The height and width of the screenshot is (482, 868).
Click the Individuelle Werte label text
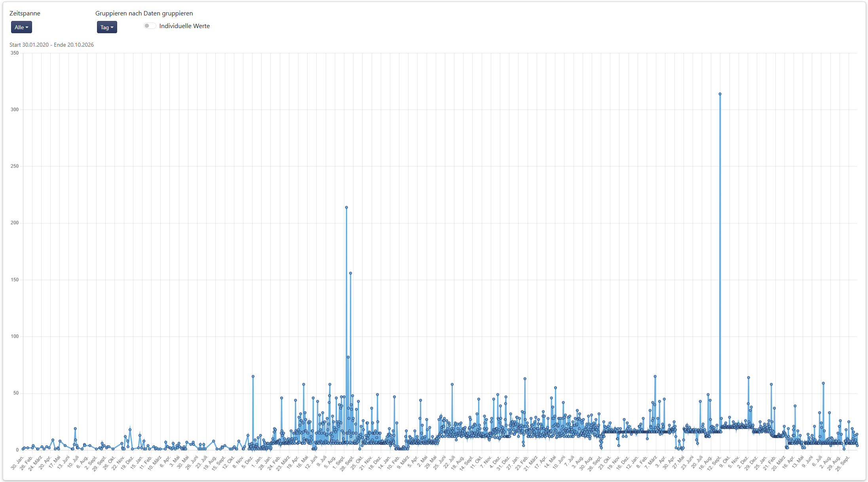(x=184, y=26)
